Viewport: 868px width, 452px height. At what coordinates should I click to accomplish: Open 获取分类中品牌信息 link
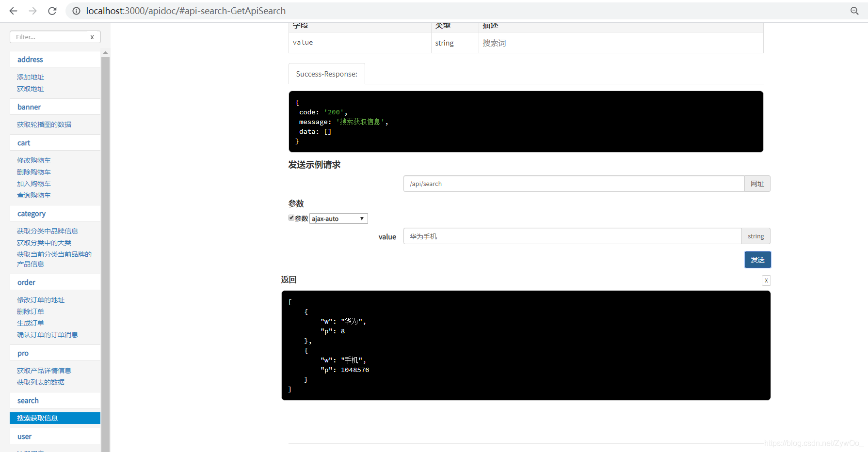(x=48, y=231)
